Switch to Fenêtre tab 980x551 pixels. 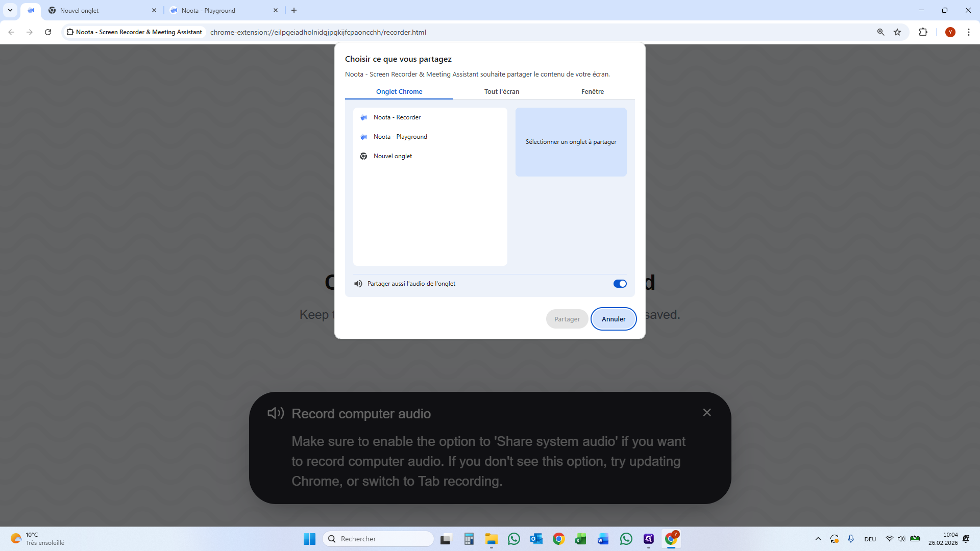pyautogui.click(x=592, y=92)
